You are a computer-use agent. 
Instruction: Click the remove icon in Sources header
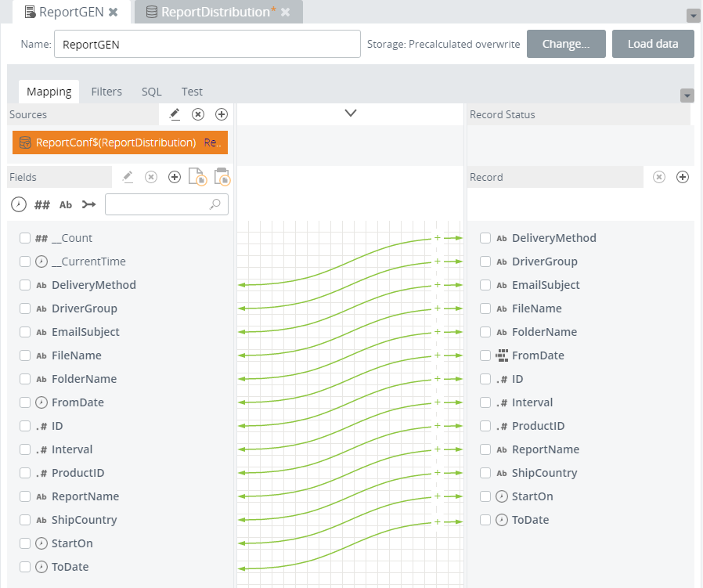pos(198,114)
